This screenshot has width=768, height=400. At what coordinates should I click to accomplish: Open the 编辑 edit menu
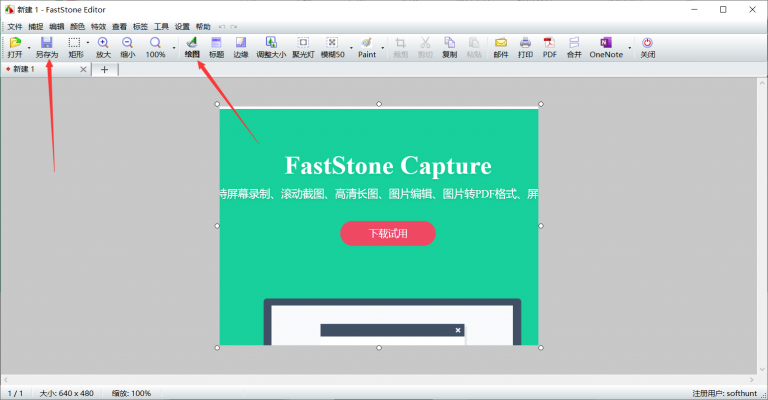click(x=56, y=26)
